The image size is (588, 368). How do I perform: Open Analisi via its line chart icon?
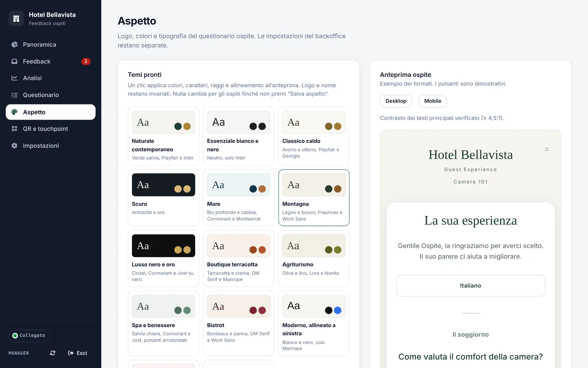pyautogui.click(x=15, y=78)
